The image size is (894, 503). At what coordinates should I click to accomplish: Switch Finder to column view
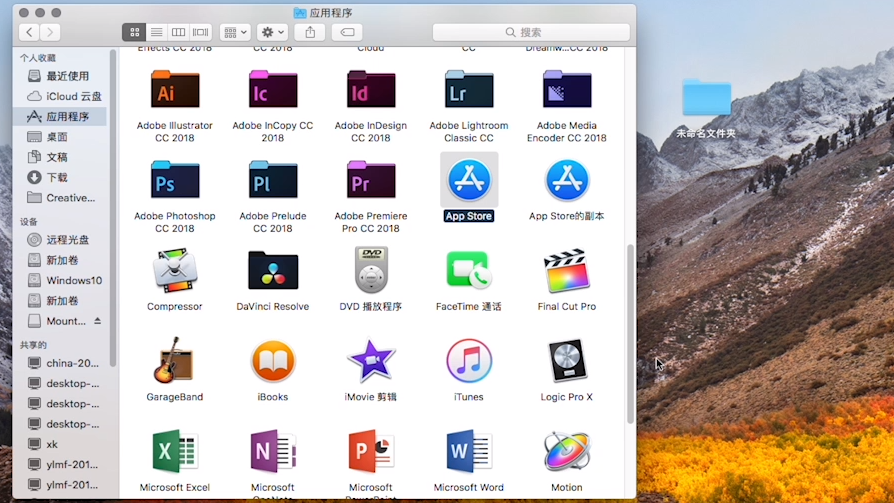pyautogui.click(x=178, y=33)
